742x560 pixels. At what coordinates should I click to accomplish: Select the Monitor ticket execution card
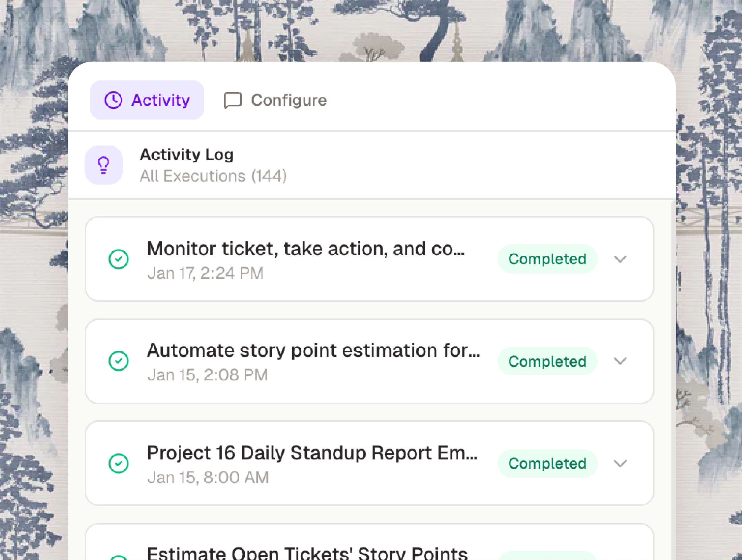[369, 259]
